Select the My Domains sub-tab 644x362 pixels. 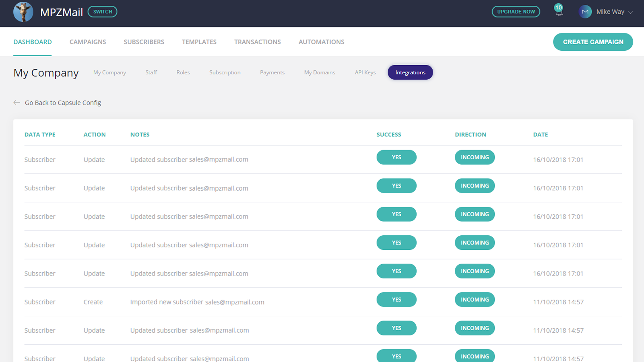320,72
